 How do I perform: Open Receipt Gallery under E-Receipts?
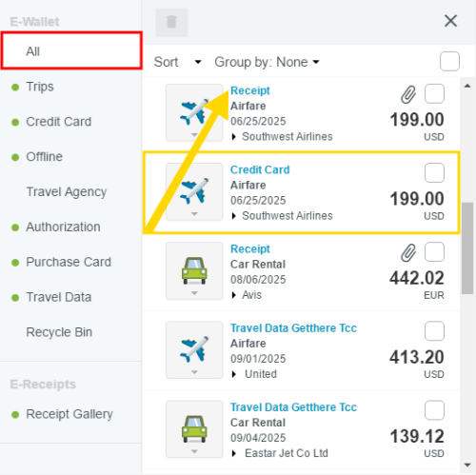[69, 414]
